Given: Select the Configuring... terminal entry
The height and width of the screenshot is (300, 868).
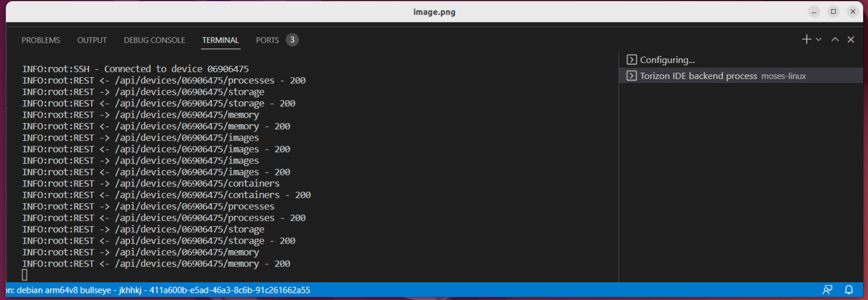Looking at the screenshot, I should tap(741, 60).
